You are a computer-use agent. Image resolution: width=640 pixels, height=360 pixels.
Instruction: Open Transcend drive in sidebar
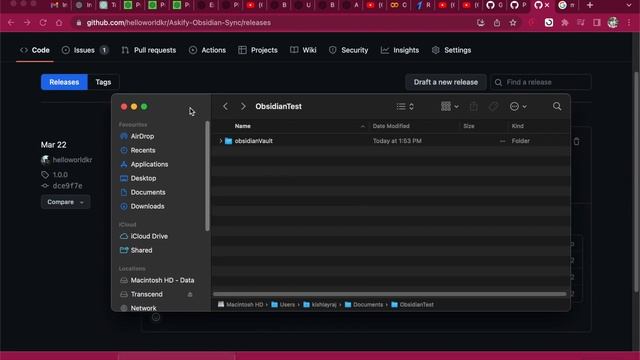pyautogui.click(x=147, y=294)
